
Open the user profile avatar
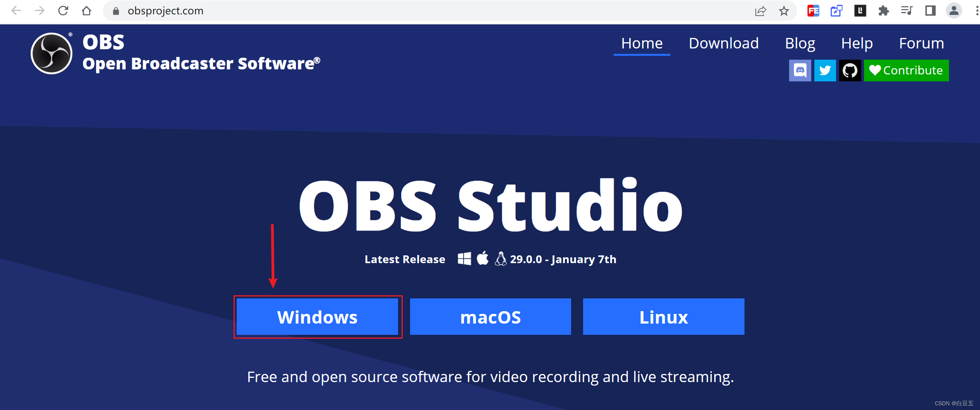coord(954,11)
